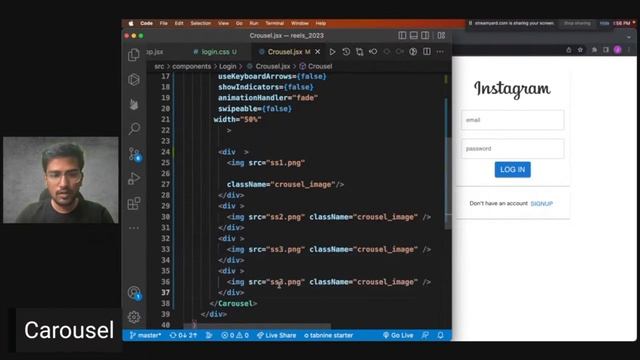Show additional views ellipsis in activity bar
Screen dimensions: 640x360
(134, 228)
